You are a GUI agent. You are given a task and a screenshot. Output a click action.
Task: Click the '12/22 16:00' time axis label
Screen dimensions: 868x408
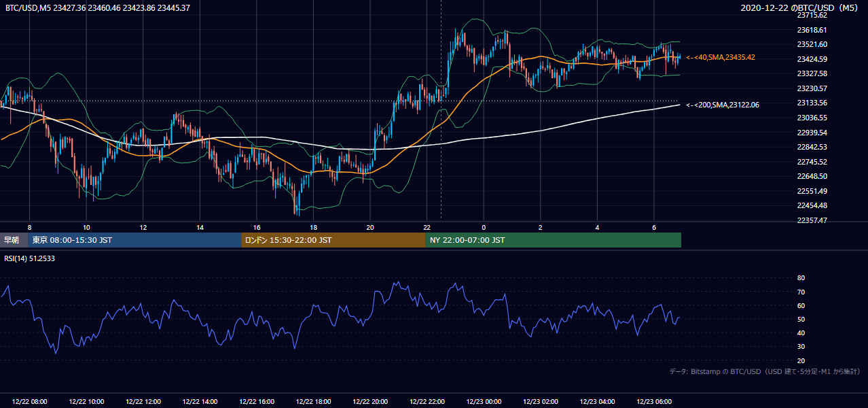[256, 402]
